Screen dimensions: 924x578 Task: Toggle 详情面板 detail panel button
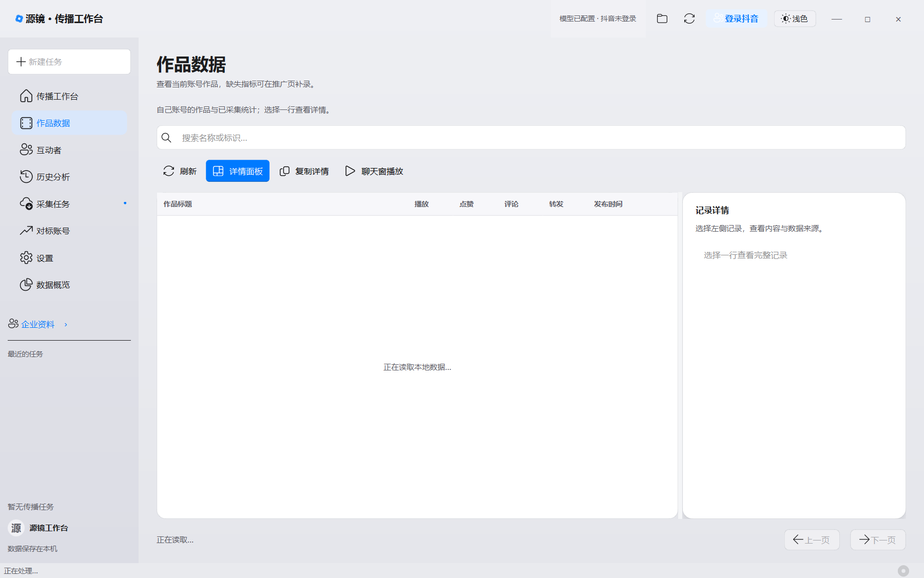coord(238,171)
